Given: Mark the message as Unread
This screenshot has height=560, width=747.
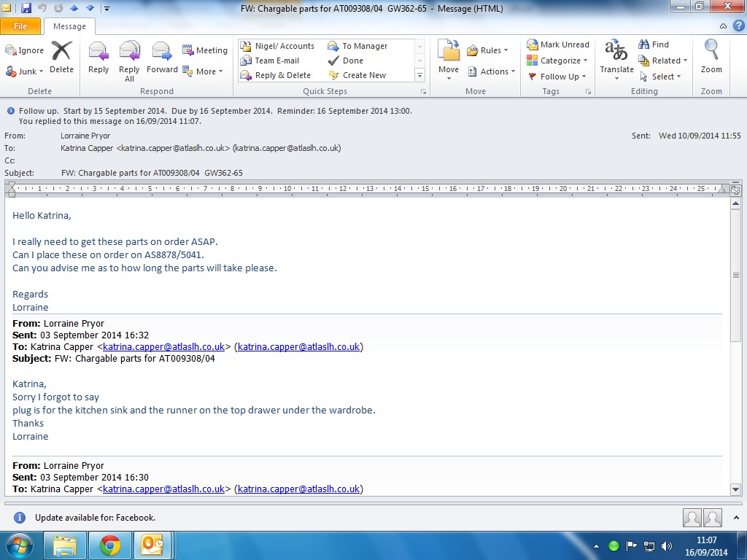Looking at the screenshot, I should pyautogui.click(x=558, y=44).
